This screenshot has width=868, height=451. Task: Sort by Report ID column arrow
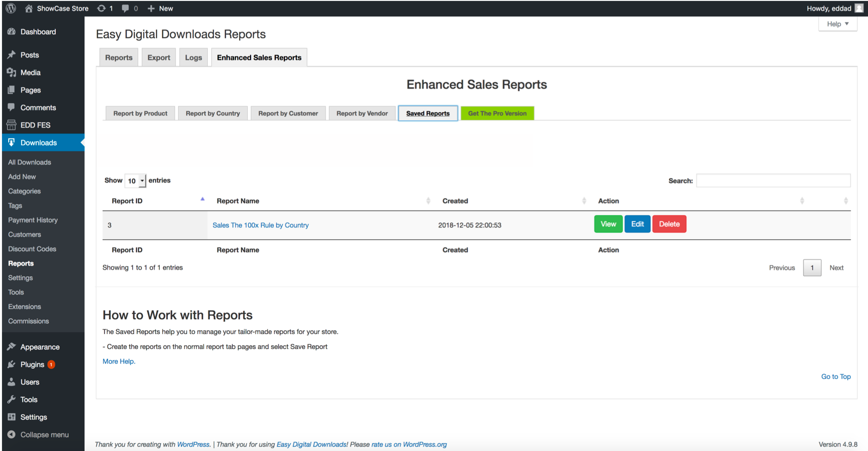click(x=203, y=199)
